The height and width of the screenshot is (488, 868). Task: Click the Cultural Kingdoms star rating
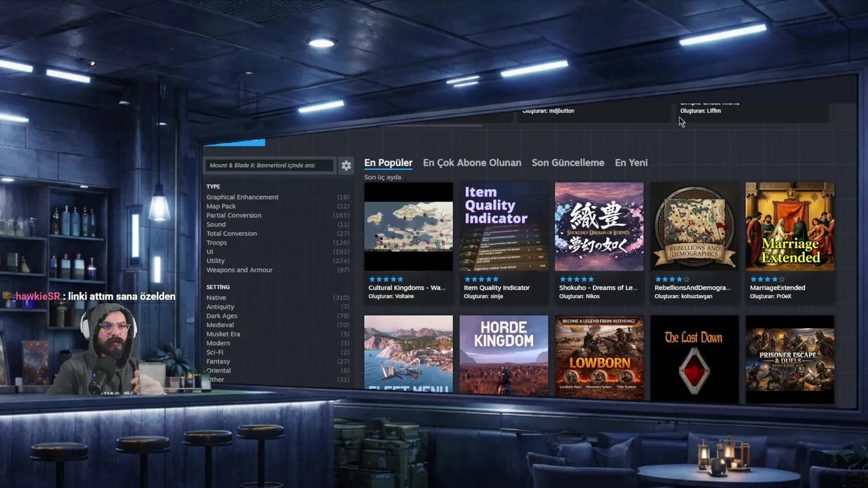(386, 279)
